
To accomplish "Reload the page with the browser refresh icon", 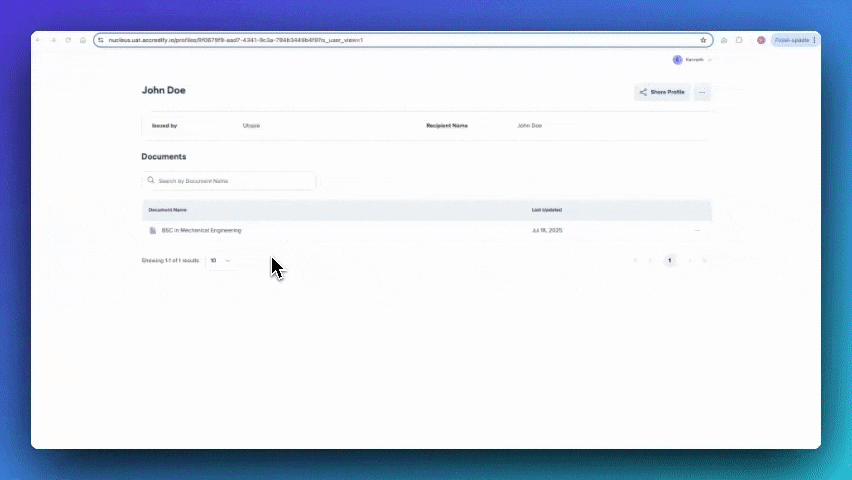I will (x=68, y=40).
